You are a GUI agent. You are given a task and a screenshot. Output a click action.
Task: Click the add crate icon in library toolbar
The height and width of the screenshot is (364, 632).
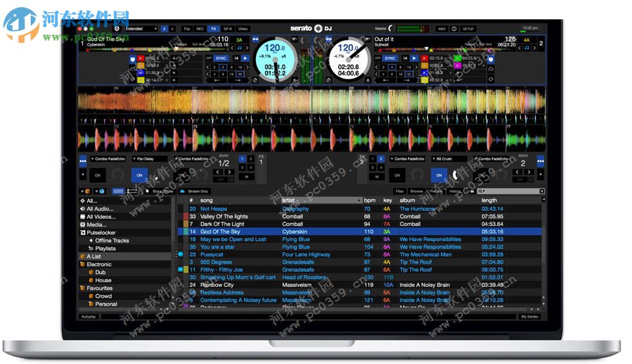click(85, 191)
